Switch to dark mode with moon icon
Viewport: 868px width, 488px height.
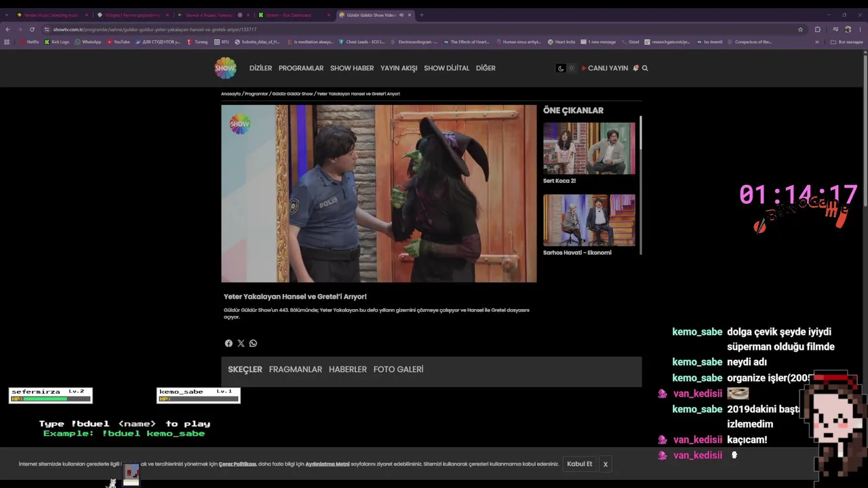[x=561, y=68]
